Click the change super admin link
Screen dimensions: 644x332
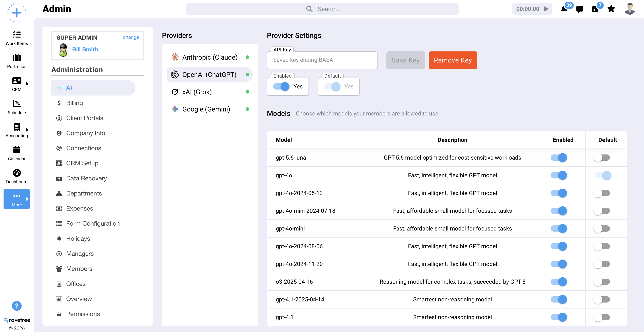pyautogui.click(x=131, y=37)
